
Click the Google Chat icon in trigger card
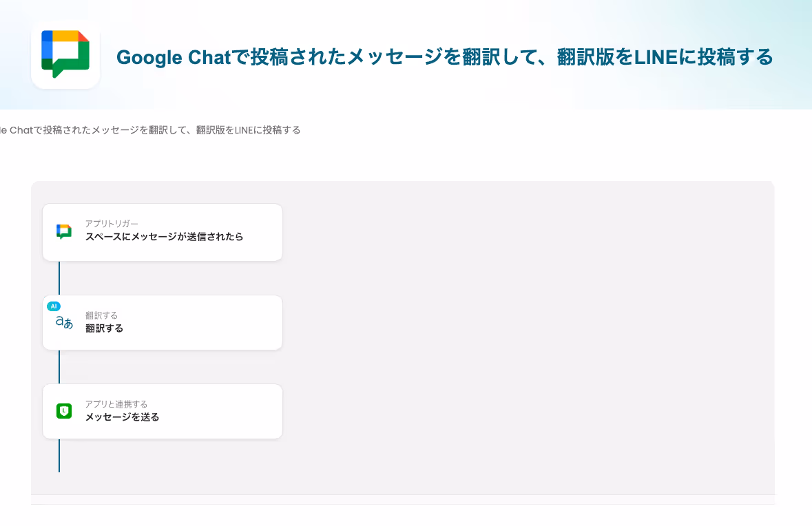point(63,231)
